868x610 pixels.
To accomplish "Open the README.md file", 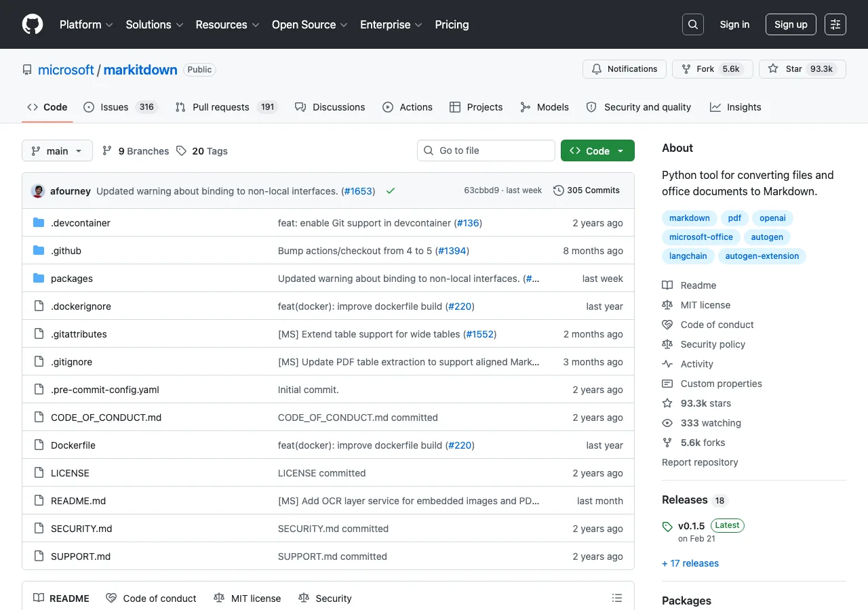I will 78,501.
